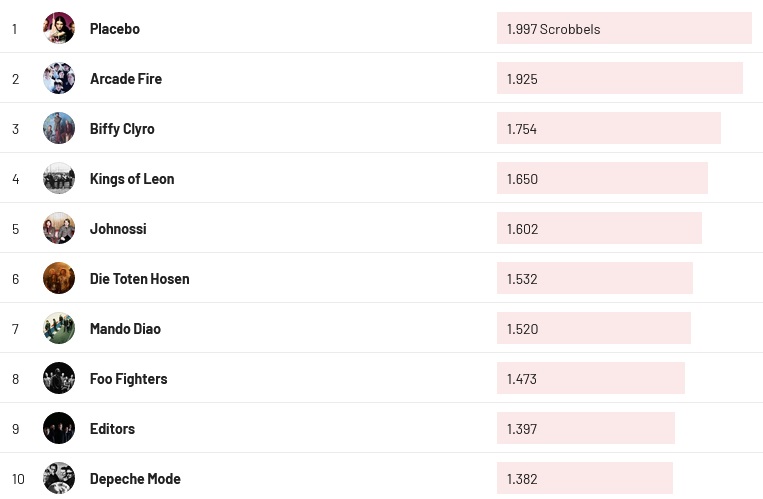Open Mando Diao's avatar thumbnail
The width and height of the screenshot is (763, 499).
(59, 328)
